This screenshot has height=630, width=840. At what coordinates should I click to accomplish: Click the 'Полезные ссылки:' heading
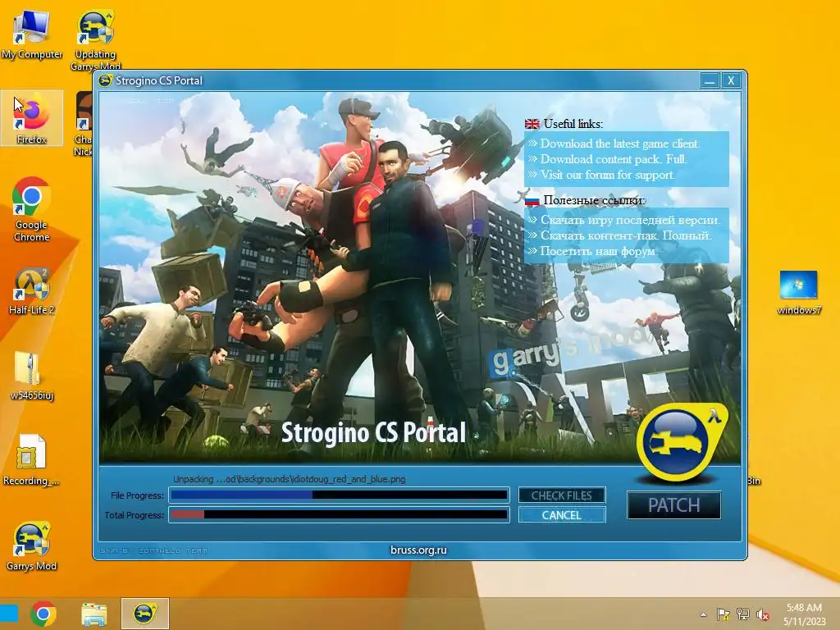click(594, 200)
